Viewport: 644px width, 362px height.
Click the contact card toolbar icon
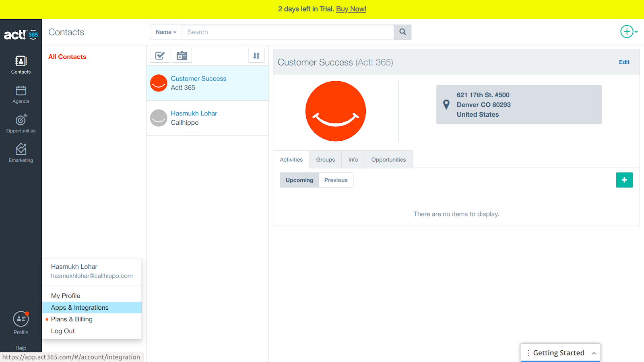tap(182, 56)
